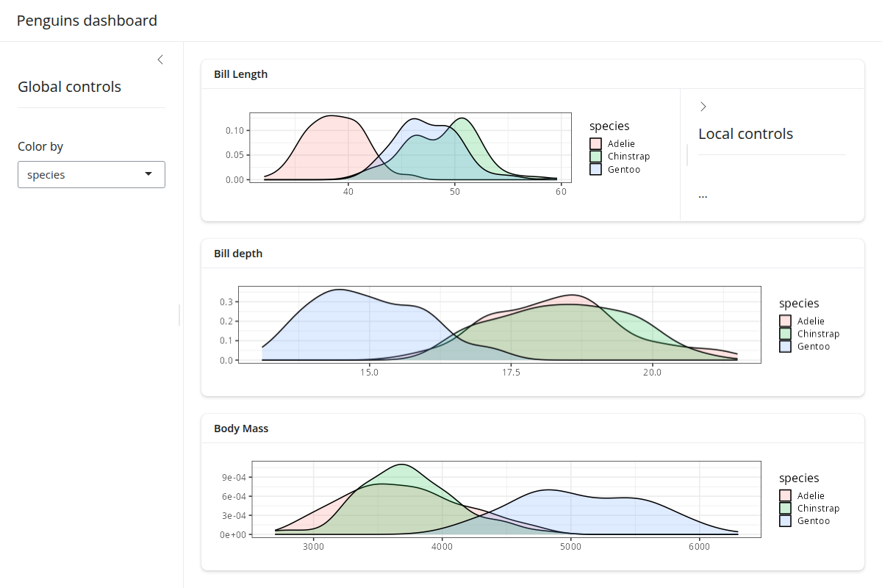Click the Local controls heading text
The width and height of the screenshot is (882, 588).
[x=745, y=134]
